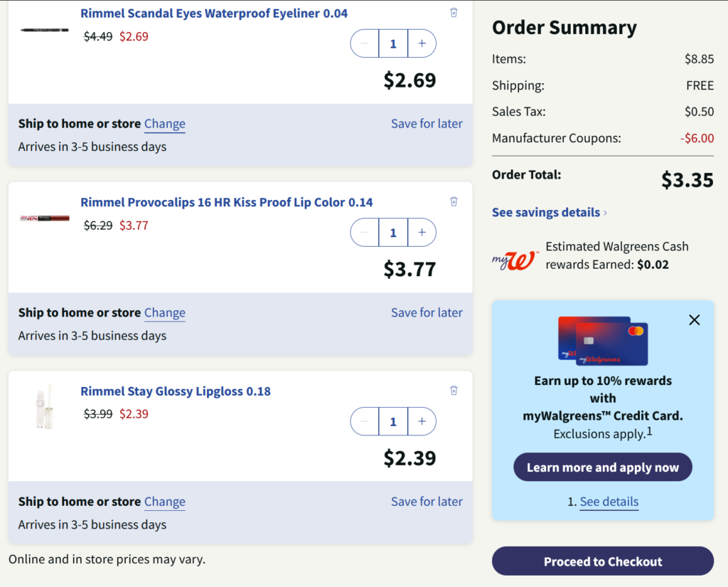Save Scandal Eyes Eyeliner for later
The height and width of the screenshot is (587, 728).
pyautogui.click(x=427, y=123)
